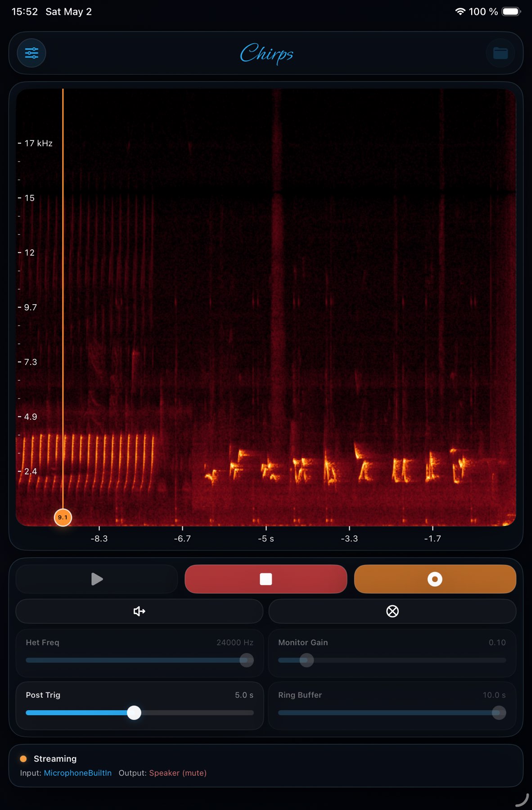This screenshot has width=532, height=810.
Task: Tap the Monitor Gain label
Action: [x=303, y=643]
